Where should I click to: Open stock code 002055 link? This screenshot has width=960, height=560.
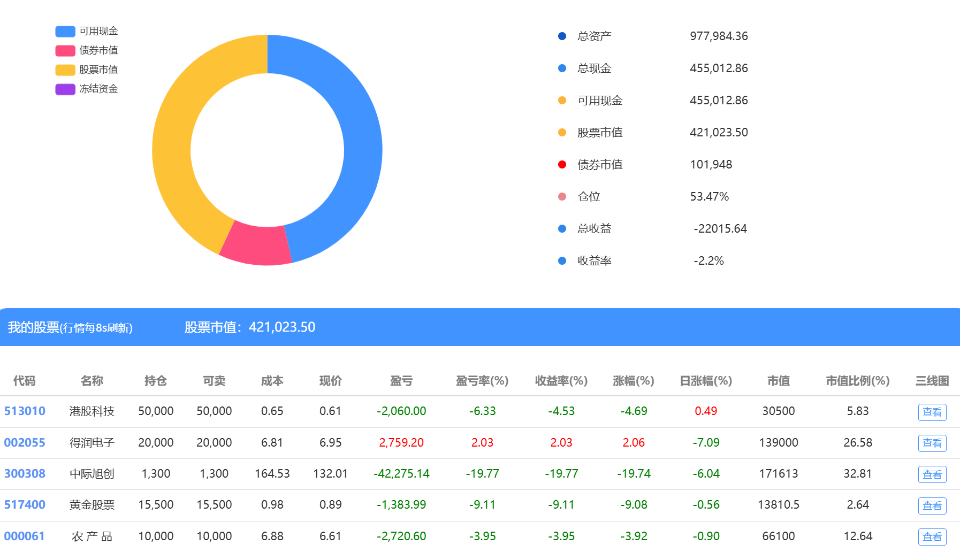pos(25,443)
